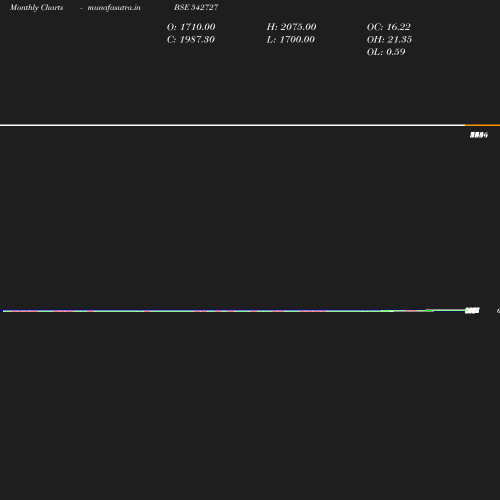500x500 pixels.
Task: Click the close price C: 1987.30
Action: 191,39
